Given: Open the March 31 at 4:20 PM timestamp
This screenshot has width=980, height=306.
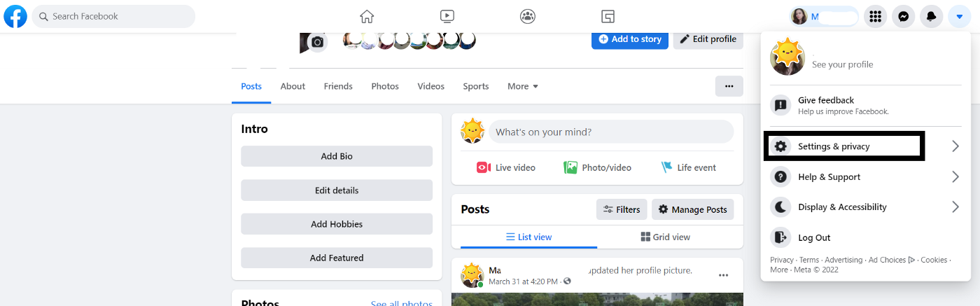Looking at the screenshot, I should tap(523, 281).
